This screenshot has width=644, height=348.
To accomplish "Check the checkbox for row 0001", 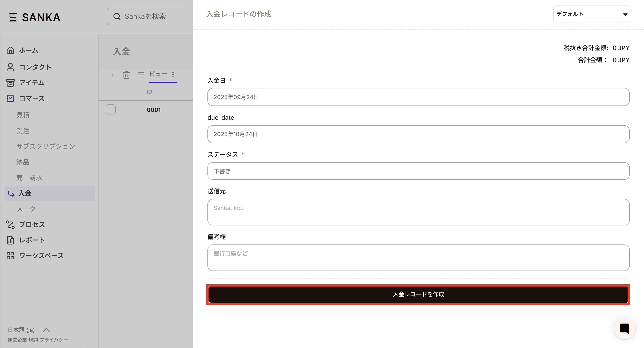I will coord(110,109).
